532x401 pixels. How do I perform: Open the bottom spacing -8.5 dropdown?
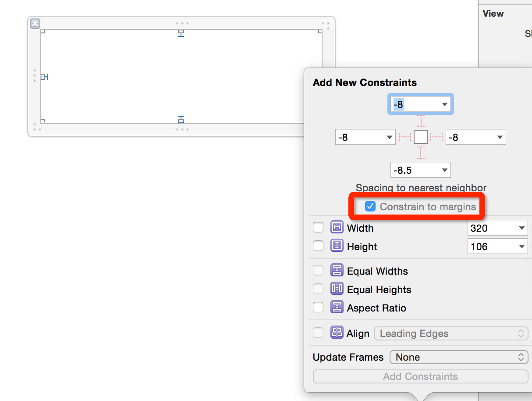point(444,170)
